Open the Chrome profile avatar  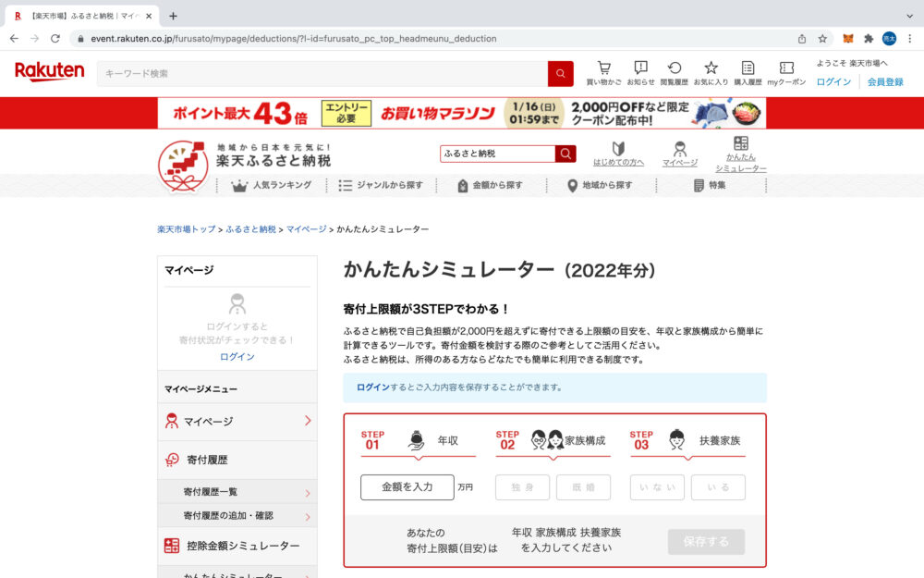tap(889, 38)
